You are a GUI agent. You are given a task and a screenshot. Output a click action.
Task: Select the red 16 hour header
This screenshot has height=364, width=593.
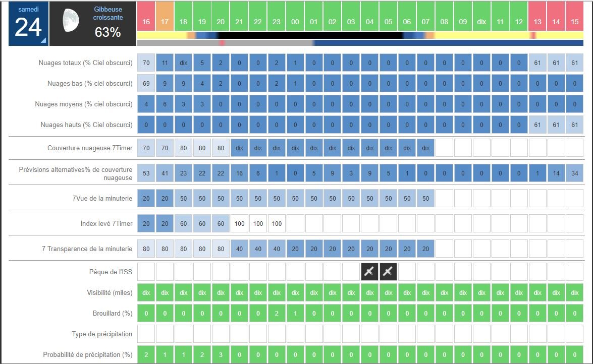146,22
